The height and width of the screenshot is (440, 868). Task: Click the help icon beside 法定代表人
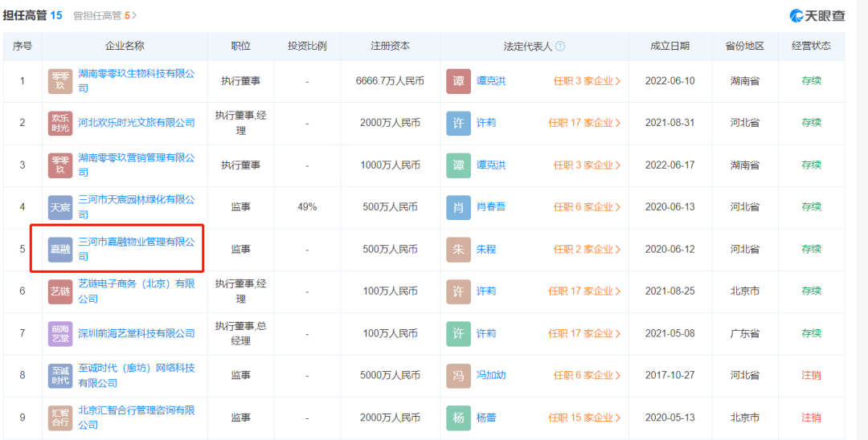pyautogui.click(x=560, y=47)
